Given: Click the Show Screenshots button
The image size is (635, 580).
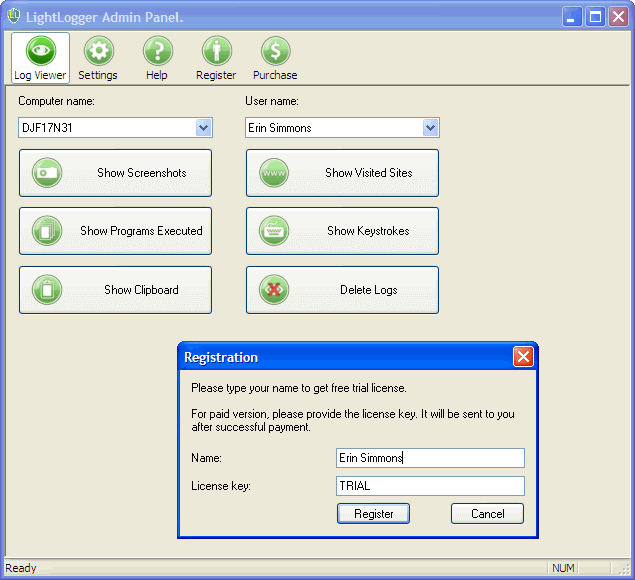Looking at the screenshot, I should coord(115,173).
